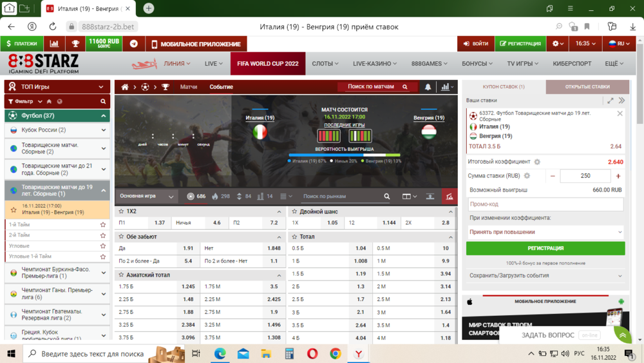Favorite the Азиатский тотал market
The height and width of the screenshot is (363, 644).
pos(121,275)
